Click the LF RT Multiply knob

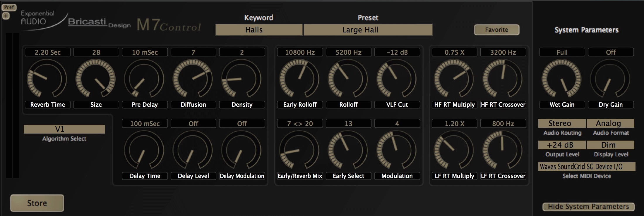(x=454, y=150)
